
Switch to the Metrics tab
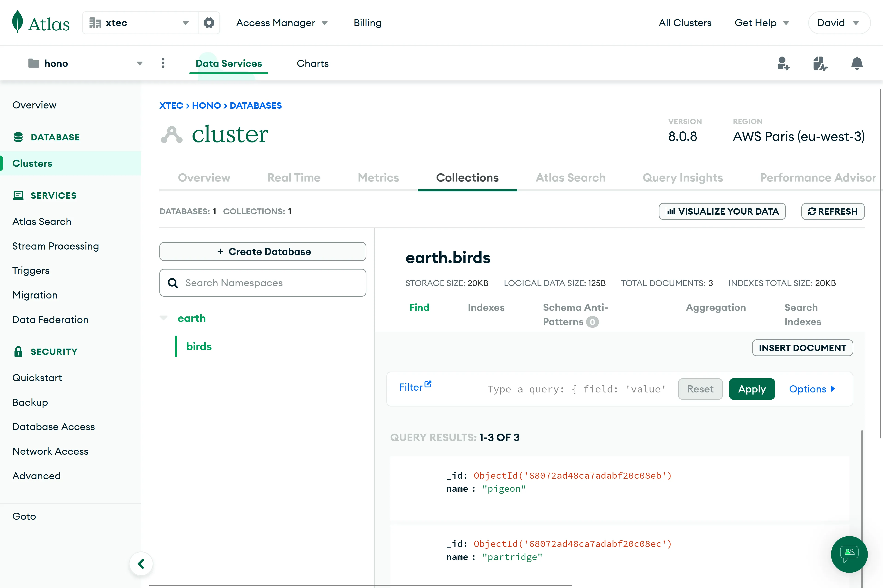(x=378, y=177)
